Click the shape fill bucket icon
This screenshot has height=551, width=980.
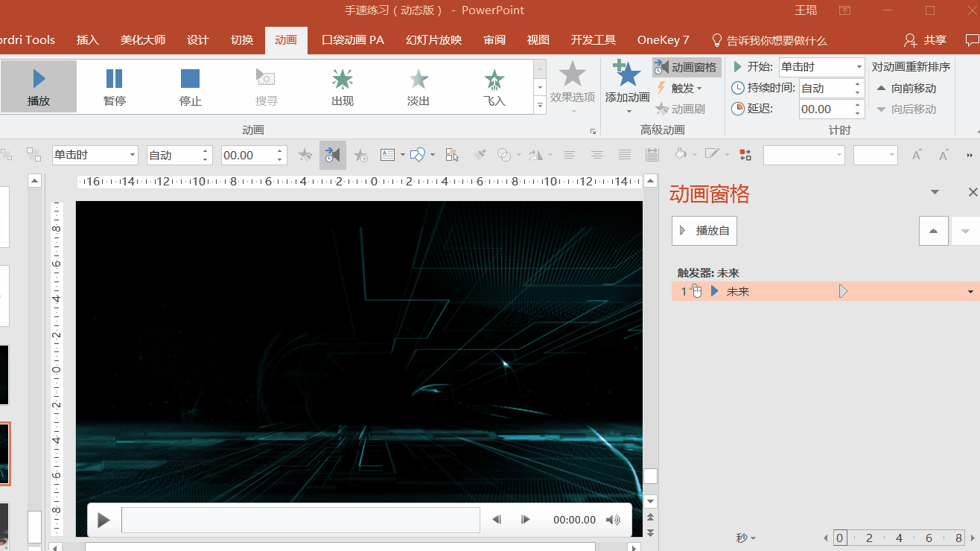(680, 154)
